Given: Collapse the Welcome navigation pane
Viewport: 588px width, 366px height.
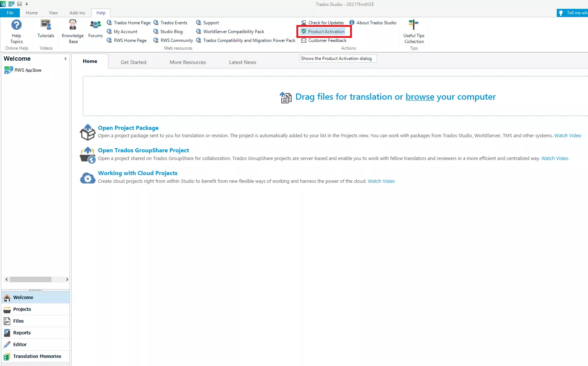Looking at the screenshot, I should (x=65, y=58).
